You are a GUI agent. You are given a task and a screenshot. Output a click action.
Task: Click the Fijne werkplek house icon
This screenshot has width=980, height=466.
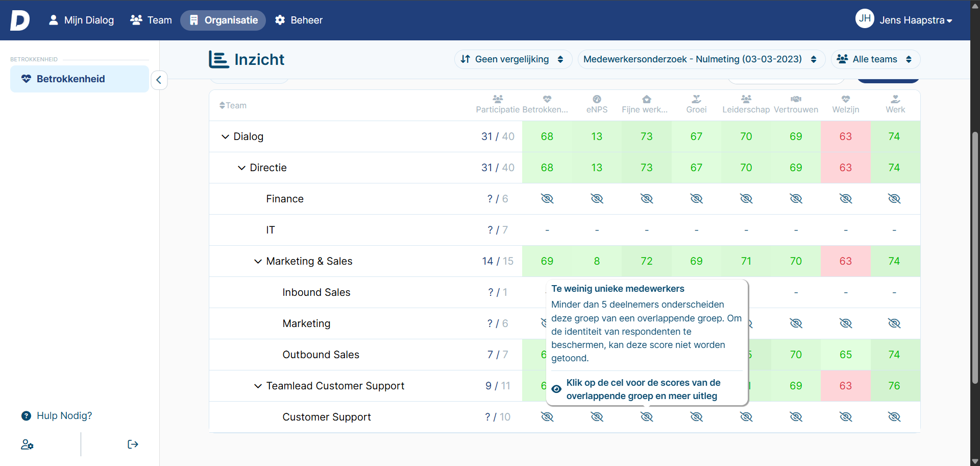click(x=647, y=99)
